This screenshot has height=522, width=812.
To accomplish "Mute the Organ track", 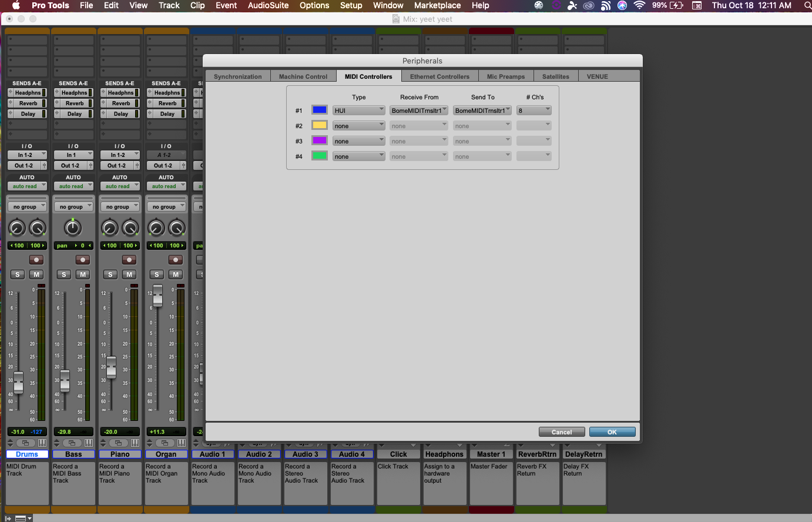I will click(176, 275).
